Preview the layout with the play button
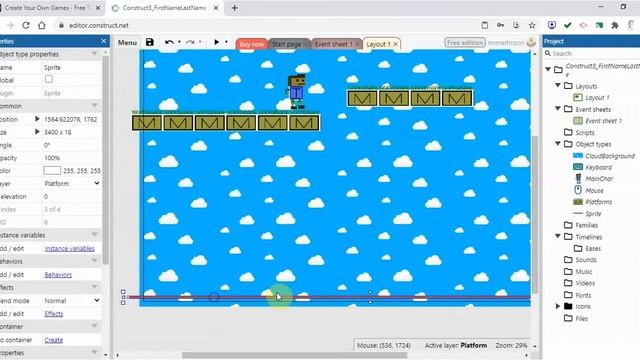Image resolution: width=640 pixels, height=360 pixels. [216, 42]
